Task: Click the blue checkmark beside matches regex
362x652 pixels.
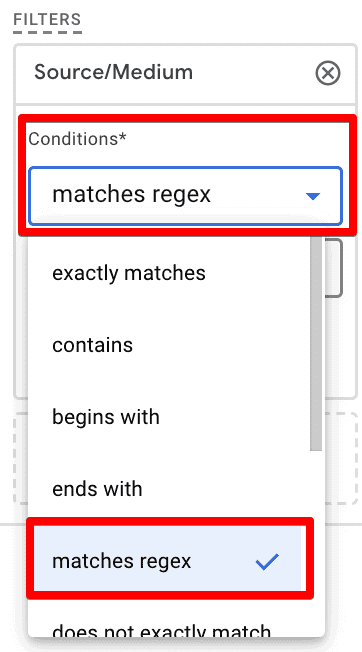Action: (267, 562)
